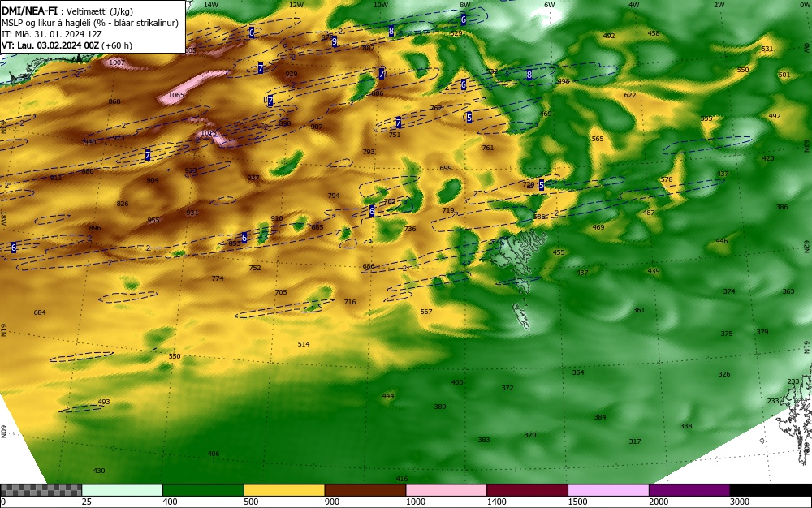Click the '12W' longitude label
Viewport: 812px width, 508px height.
[x=296, y=5]
